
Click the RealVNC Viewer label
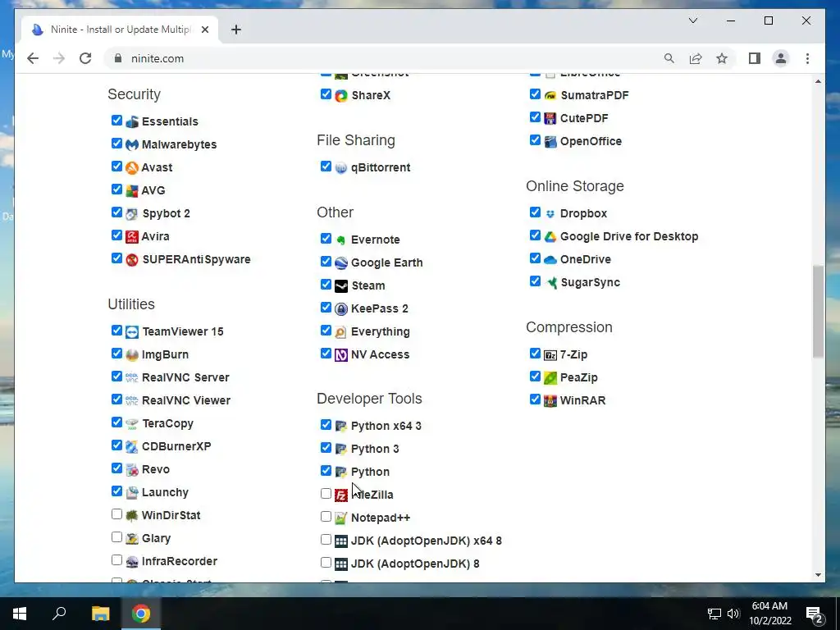186,400
